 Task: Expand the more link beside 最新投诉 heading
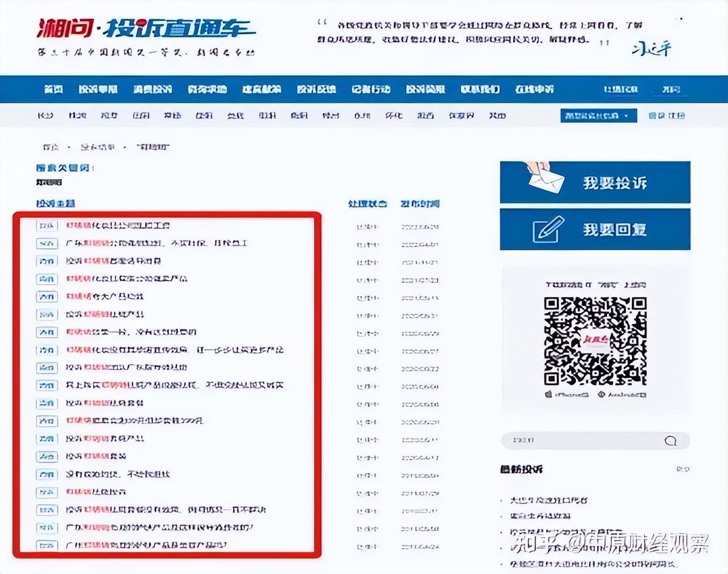(684, 469)
